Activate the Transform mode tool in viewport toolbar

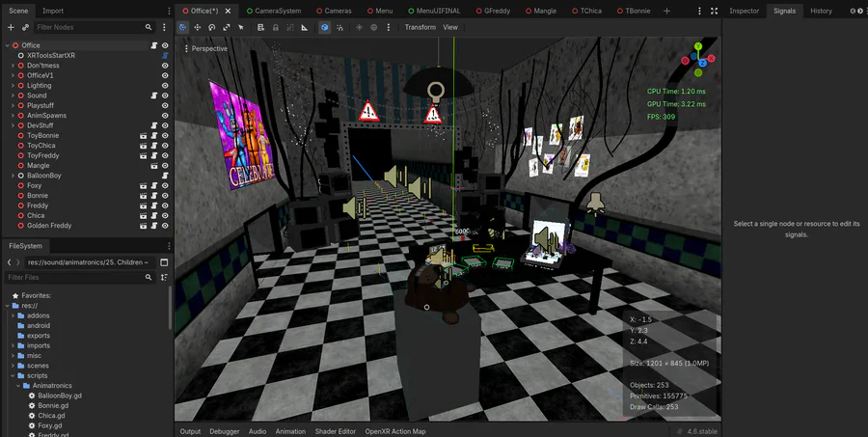click(x=183, y=27)
